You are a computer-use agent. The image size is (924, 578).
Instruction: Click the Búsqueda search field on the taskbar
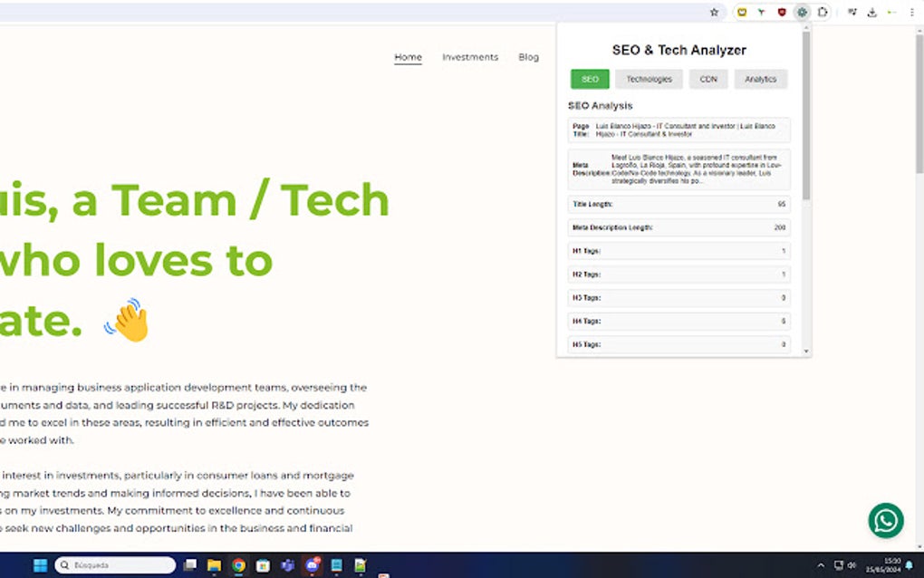tap(114, 564)
